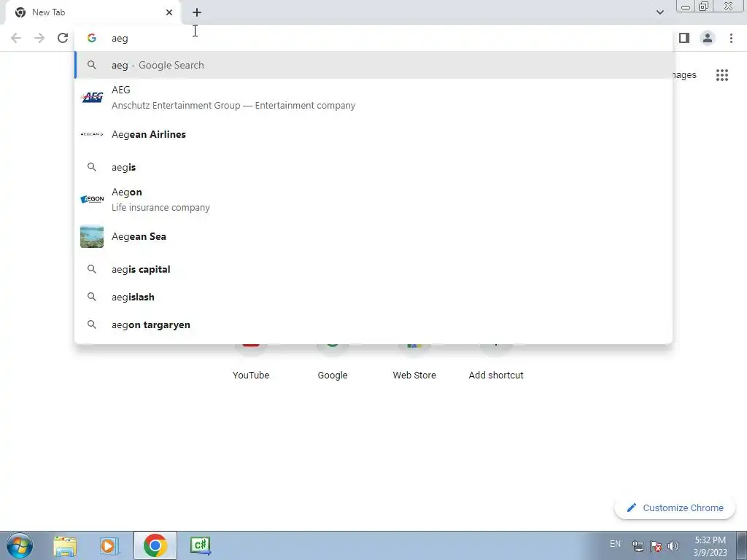Launch Windows Media Player from taskbar
Viewport: 747px width, 560px height.
pyautogui.click(x=109, y=545)
